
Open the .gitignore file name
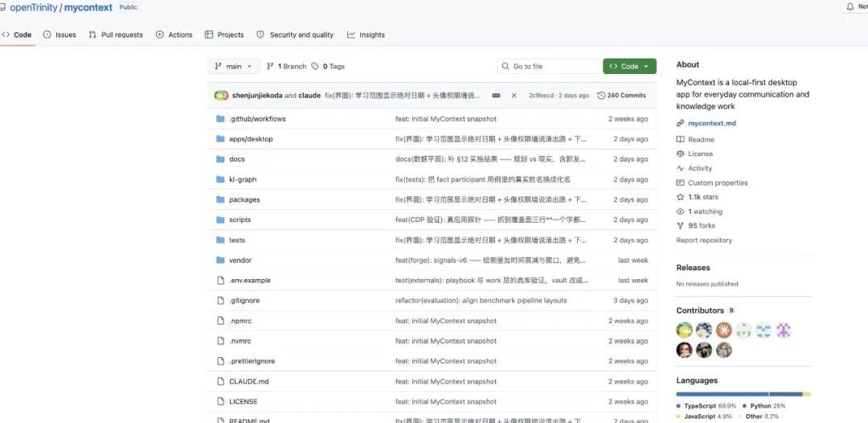click(244, 300)
